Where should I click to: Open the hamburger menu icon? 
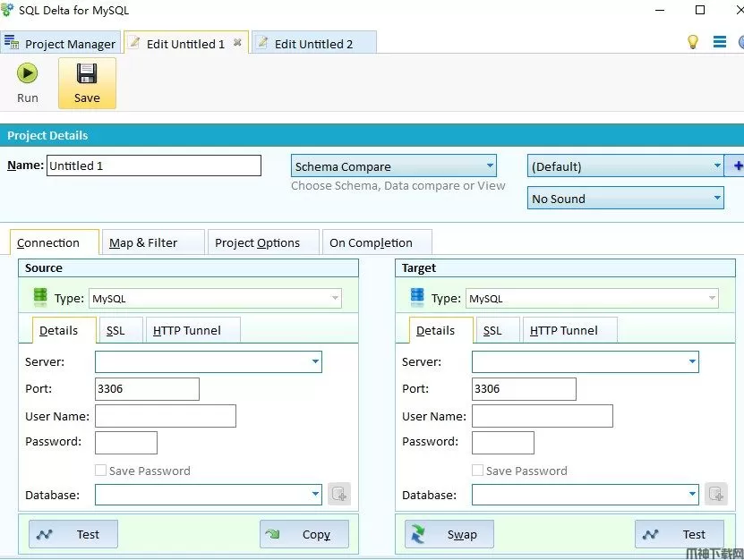719,42
